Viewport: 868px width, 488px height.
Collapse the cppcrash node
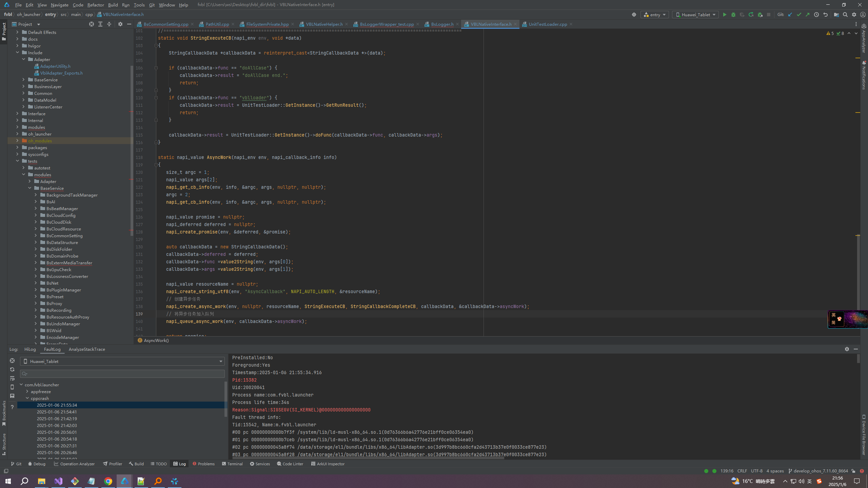[x=27, y=398]
